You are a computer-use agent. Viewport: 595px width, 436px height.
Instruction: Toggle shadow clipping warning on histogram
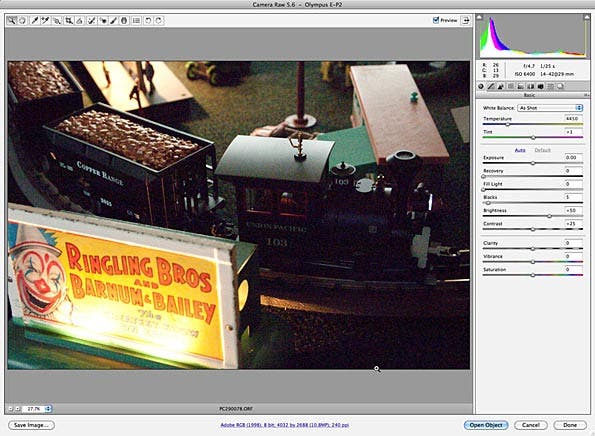(480, 17)
